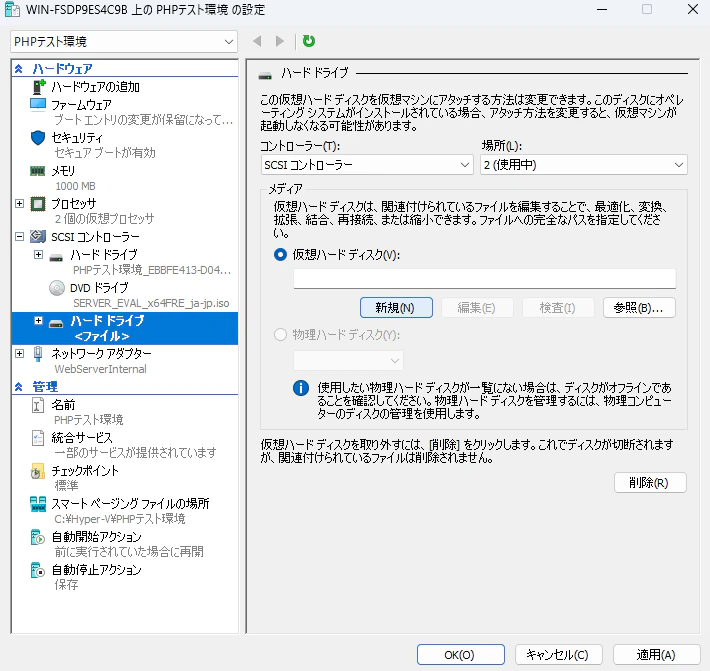Expand the プロセッサ tree node

[x=19, y=203]
